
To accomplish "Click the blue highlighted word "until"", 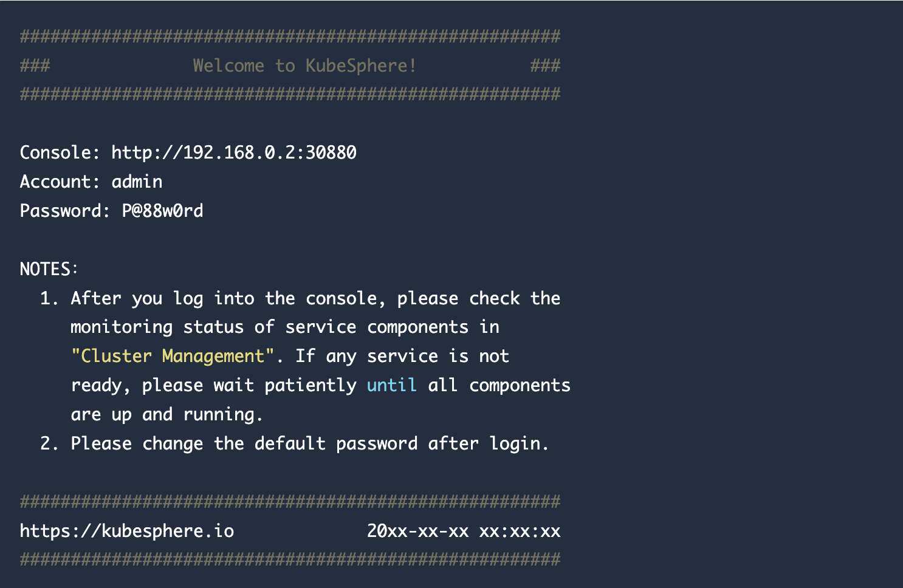I will (x=391, y=385).
